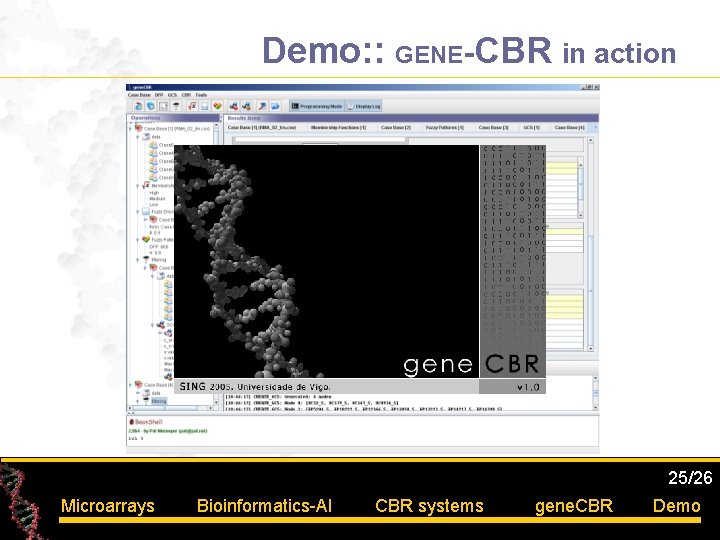Click the first red-blue network toolbar icon
The width and height of the screenshot is (720, 540).
234,106
